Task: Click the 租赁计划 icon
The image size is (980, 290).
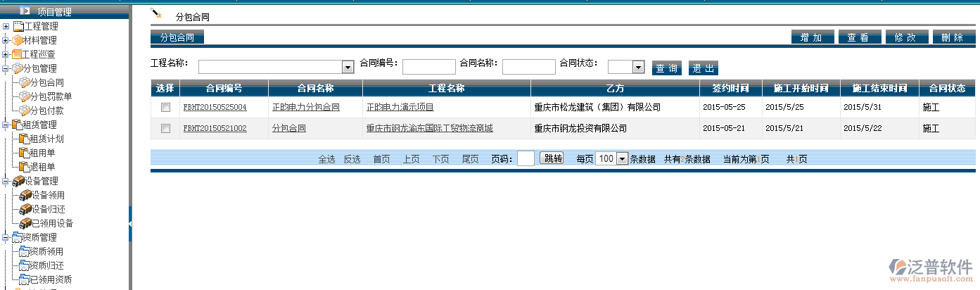Action: pyautogui.click(x=23, y=139)
